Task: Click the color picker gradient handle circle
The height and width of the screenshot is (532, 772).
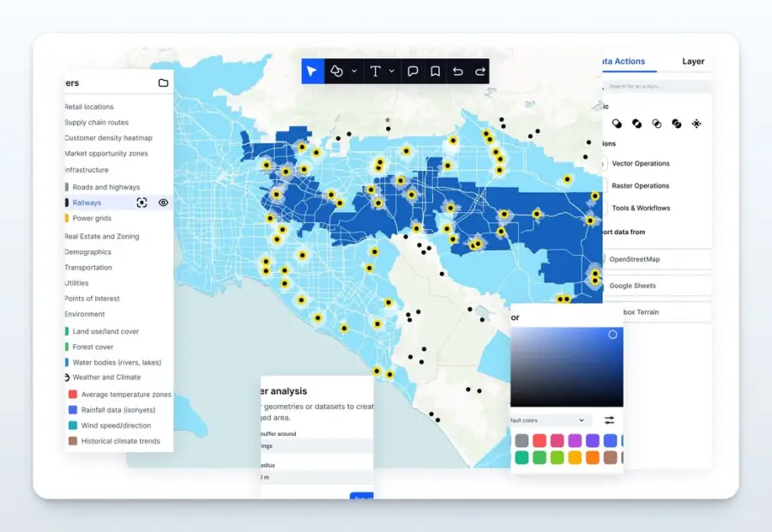Action: [612, 335]
